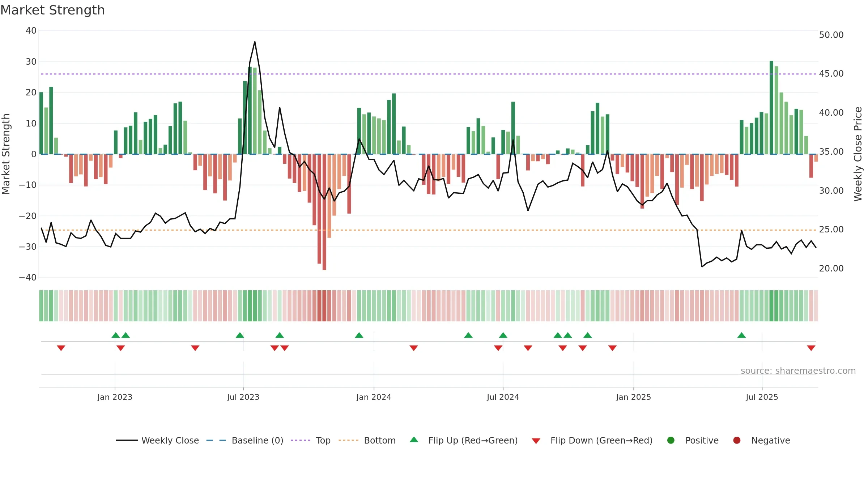Click the Flip Up (Red→Green) legend label
Viewport: 868px width, 488px height.
[x=473, y=440]
